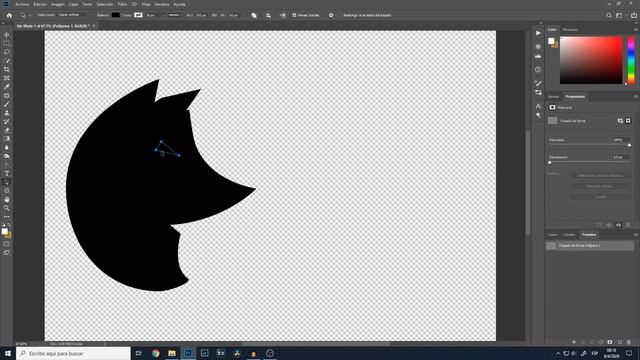Select the Eyedropper tool

(x=7, y=87)
